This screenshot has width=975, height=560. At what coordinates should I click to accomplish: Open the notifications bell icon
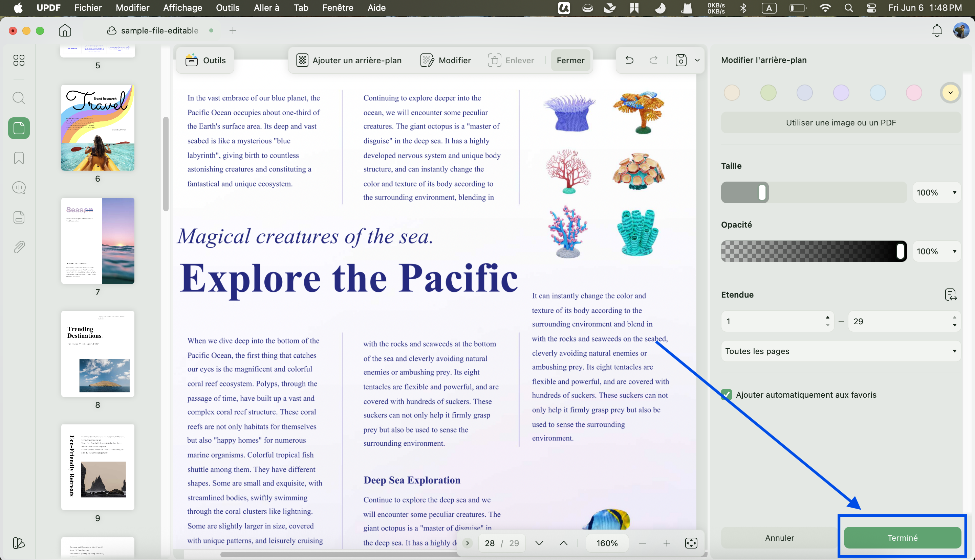pos(937,30)
